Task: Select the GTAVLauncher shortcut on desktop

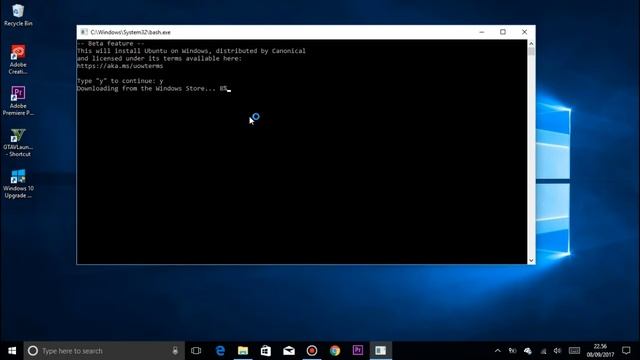Action: click(18, 142)
